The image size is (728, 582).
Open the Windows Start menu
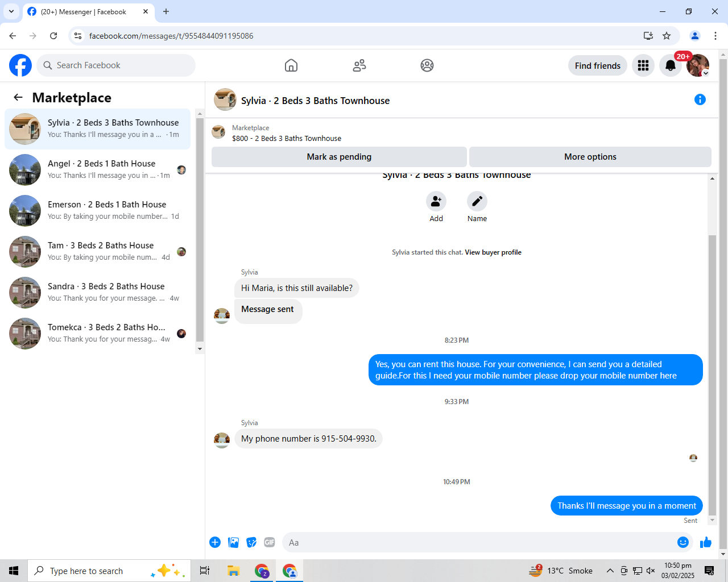coord(14,571)
